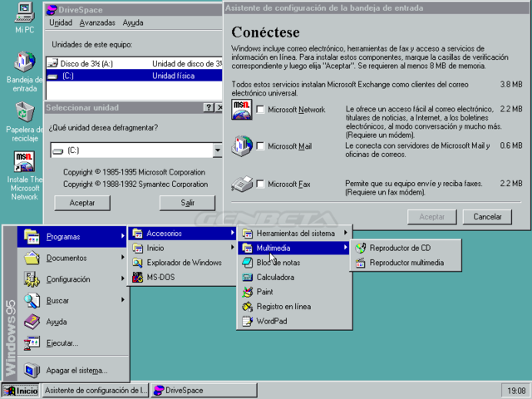Switch to DriveSpace taskbar button
Image resolution: width=532 pixels, height=399 pixels.
(204, 391)
